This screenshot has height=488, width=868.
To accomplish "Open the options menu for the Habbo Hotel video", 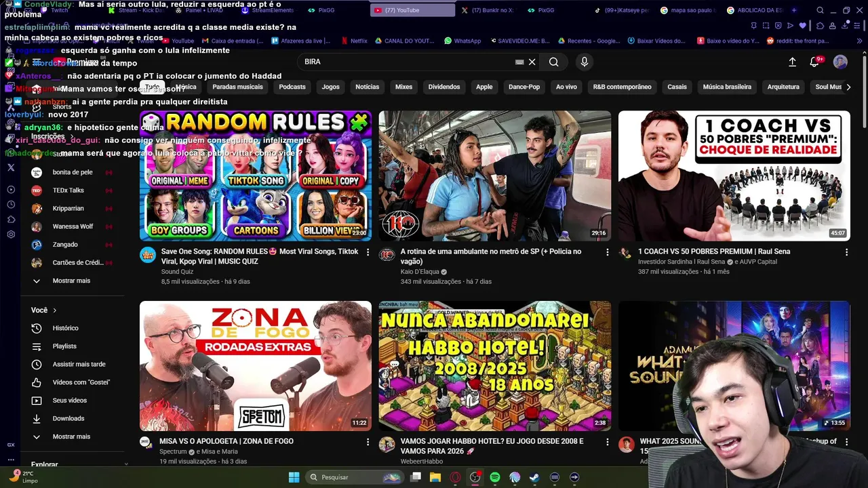I will click(x=608, y=442).
